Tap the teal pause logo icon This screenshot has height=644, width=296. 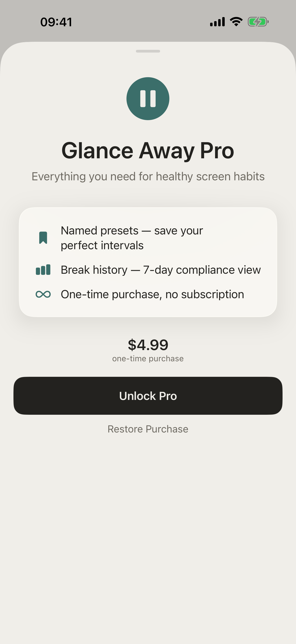pos(148,99)
